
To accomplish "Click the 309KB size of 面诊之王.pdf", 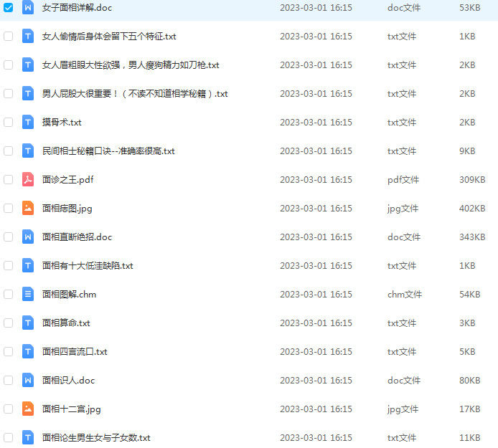I will (472, 180).
